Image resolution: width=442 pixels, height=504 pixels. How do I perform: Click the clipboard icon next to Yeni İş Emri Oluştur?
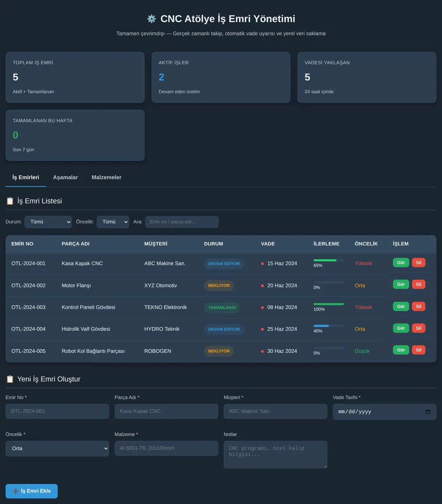pyautogui.click(x=10, y=379)
